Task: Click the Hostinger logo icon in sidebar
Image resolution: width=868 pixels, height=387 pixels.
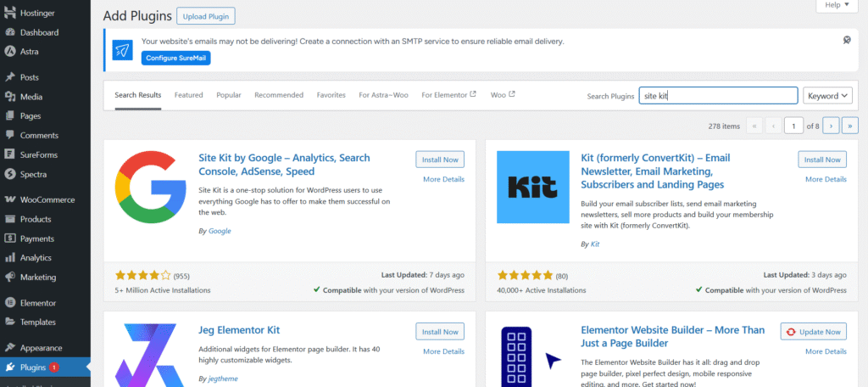Action: 10,13
